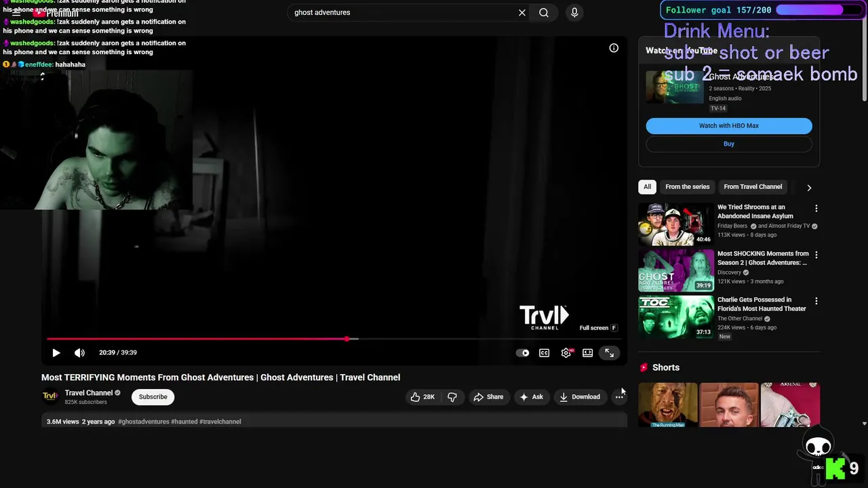Open Charlie Gets Possessed thumbnail
868x488 pixels.
click(676, 316)
